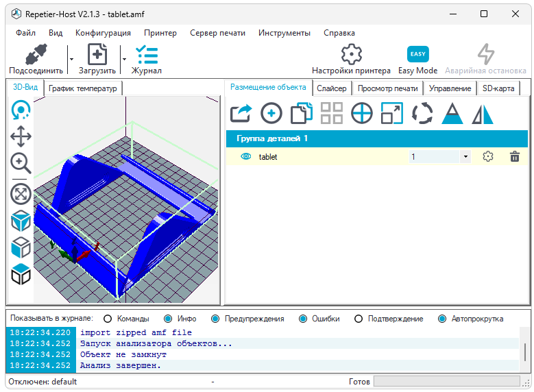Image resolution: width=534 pixels, height=392 pixels.
Task: Click the add object plus-circle icon
Action: pos(271,113)
